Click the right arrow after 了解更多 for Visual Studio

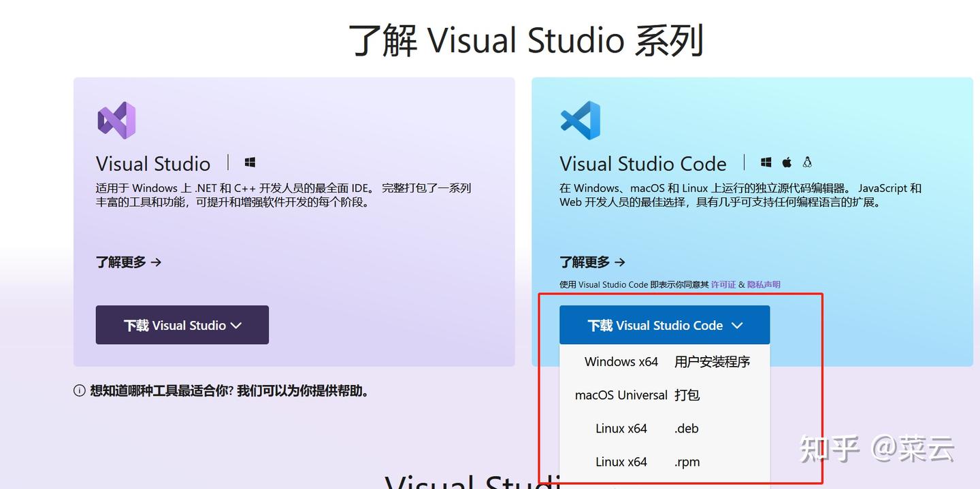point(155,262)
